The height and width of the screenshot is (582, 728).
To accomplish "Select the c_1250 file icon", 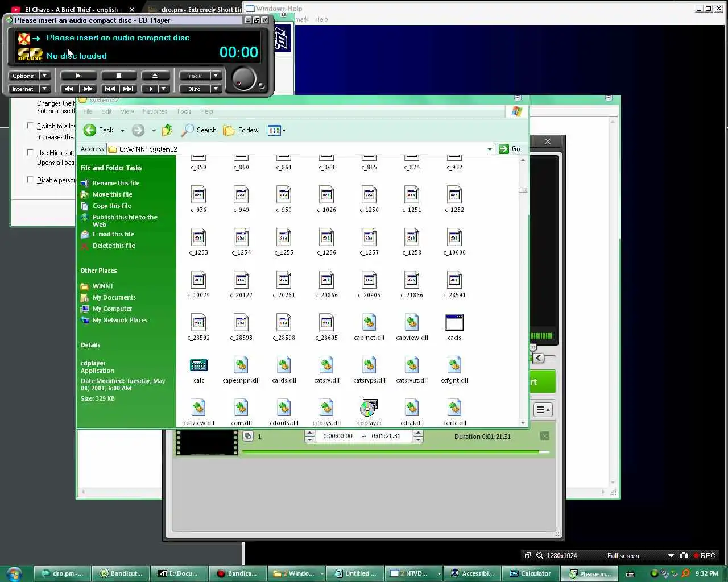I will (x=369, y=195).
